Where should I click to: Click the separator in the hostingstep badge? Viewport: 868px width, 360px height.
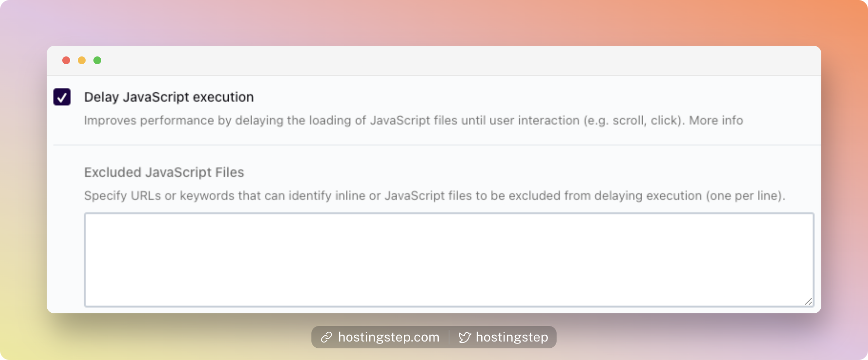449,337
